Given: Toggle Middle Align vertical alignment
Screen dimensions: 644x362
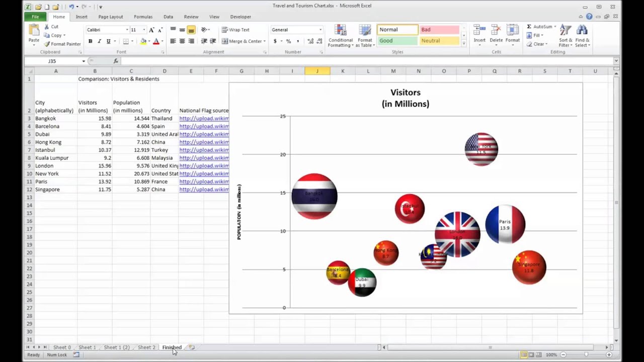Looking at the screenshot, I should 182,30.
